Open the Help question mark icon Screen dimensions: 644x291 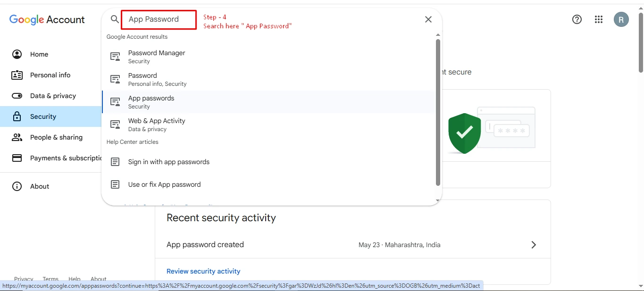click(x=577, y=19)
